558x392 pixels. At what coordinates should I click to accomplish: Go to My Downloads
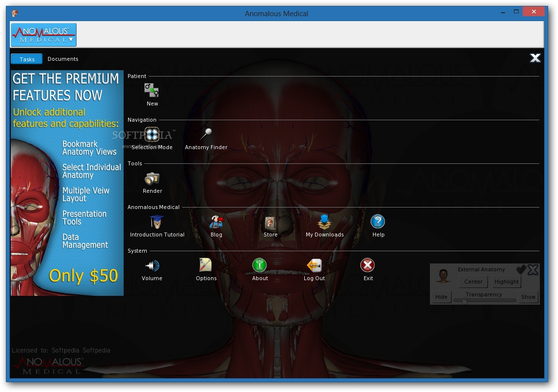(x=324, y=226)
